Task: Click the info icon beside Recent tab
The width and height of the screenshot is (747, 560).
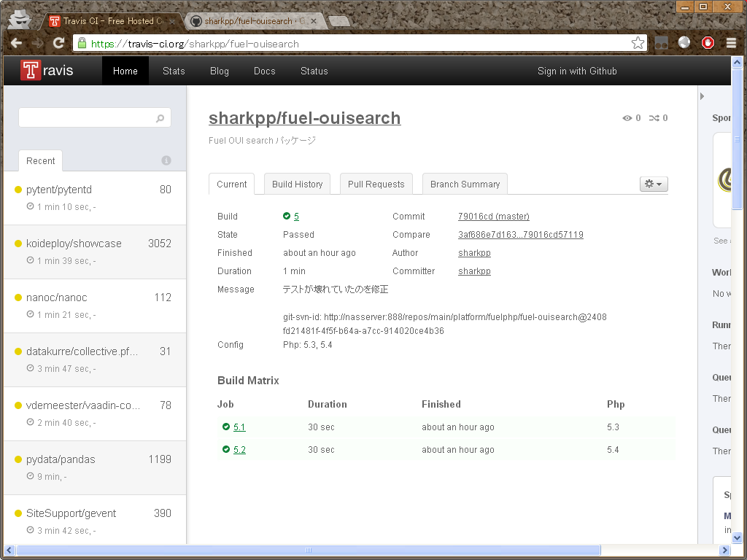Action: point(166,160)
